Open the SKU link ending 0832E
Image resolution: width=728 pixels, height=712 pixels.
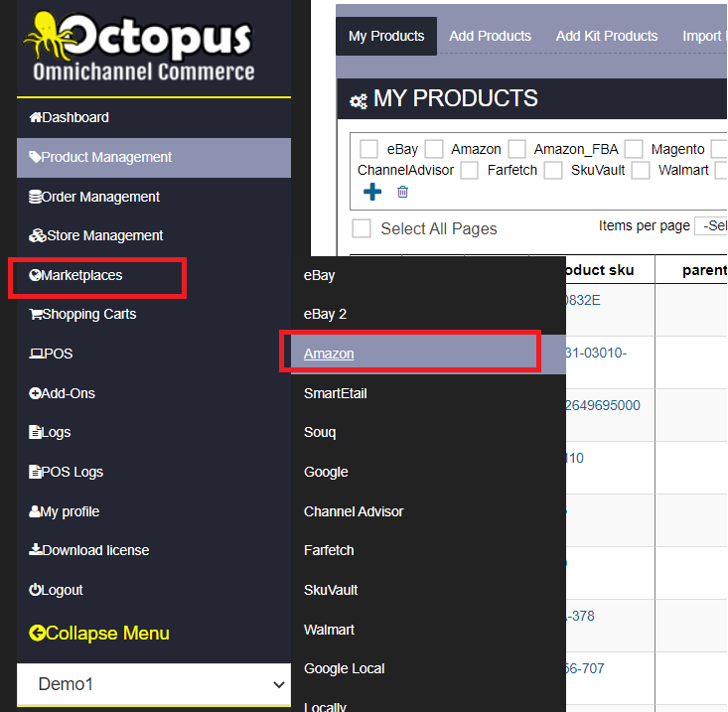583,300
